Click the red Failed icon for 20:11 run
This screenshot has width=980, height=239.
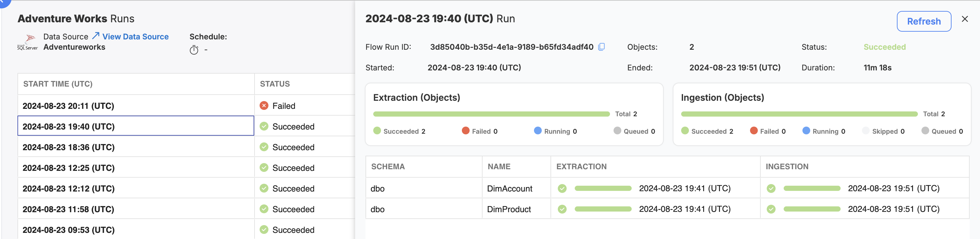pos(264,106)
